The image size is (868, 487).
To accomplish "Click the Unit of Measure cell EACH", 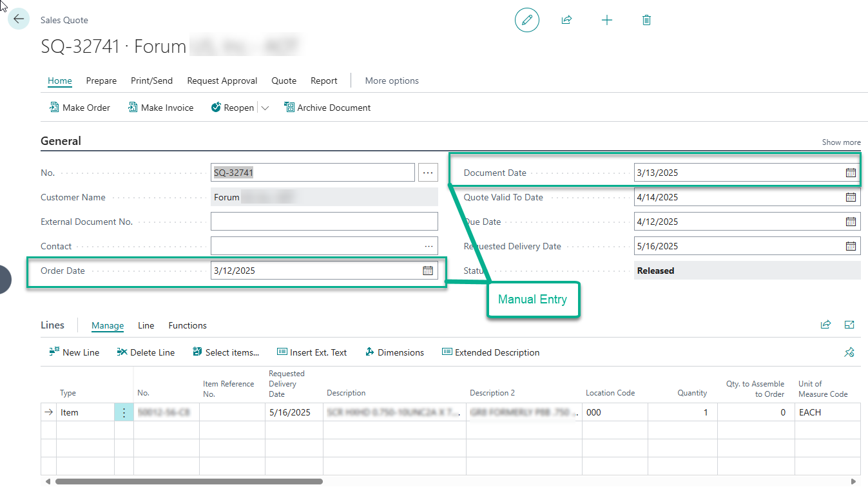I will [827, 412].
